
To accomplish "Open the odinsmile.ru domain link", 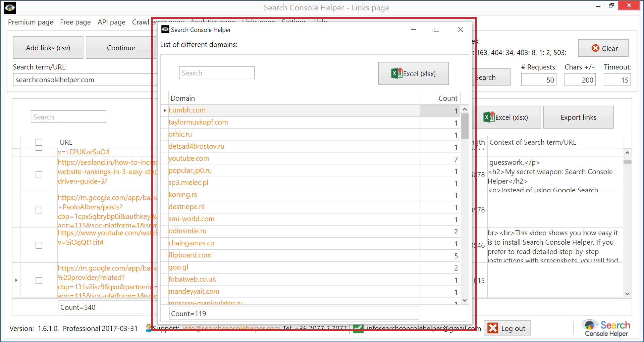I will [187, 231].
